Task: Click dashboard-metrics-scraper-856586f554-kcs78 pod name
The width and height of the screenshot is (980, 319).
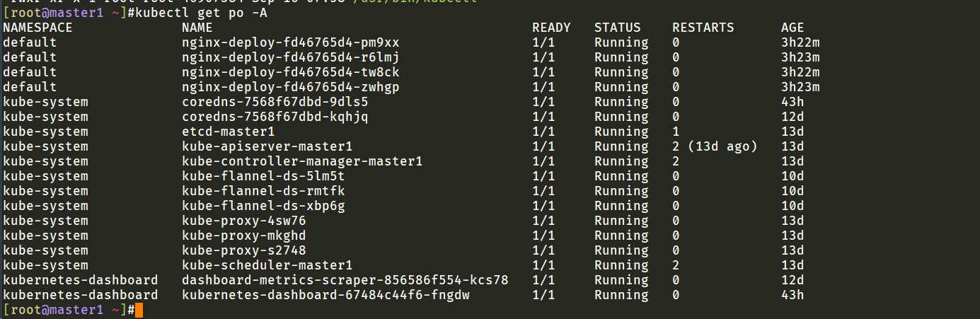Action: coord(345,280)
